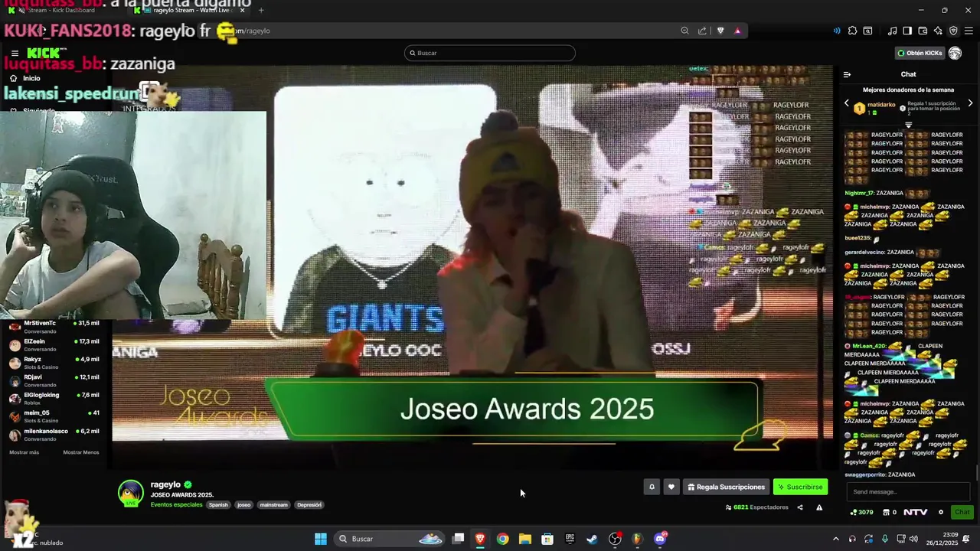Click Mostrar Menos in sidebar
Viewport: 980px width, 551px height.
tap(80, 452)
